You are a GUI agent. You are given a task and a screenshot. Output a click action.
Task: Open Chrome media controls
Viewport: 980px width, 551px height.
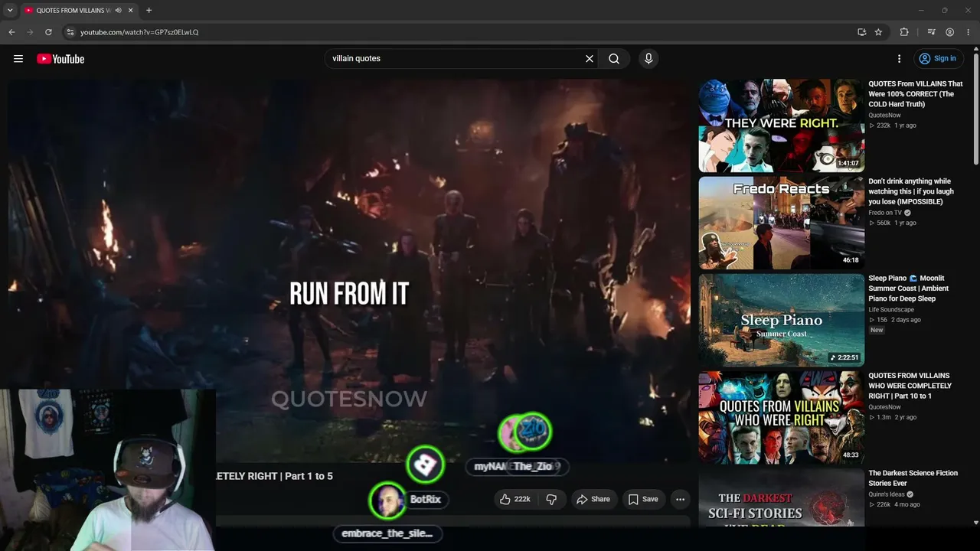point(931,32)
